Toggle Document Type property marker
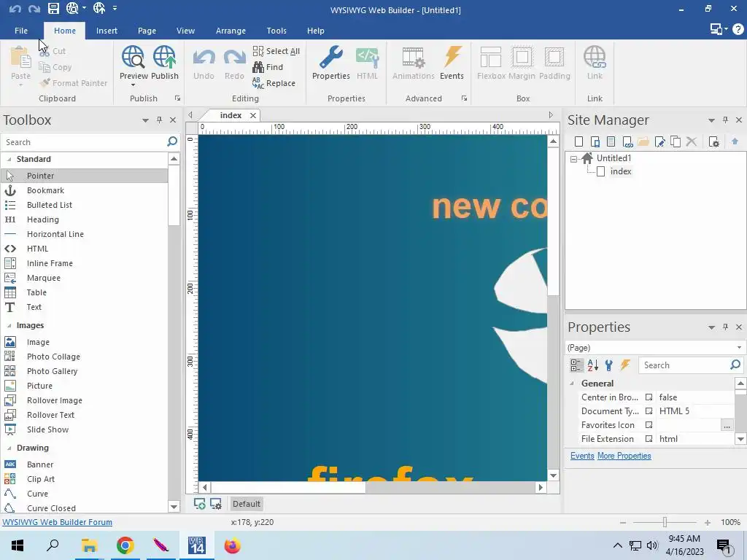Viewport: 747px width, 560px height. (649, 411)
